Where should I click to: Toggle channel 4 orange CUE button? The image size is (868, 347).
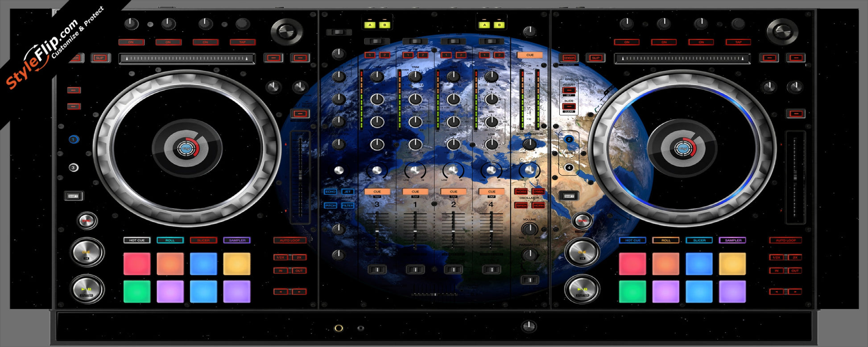click(491, 192)
